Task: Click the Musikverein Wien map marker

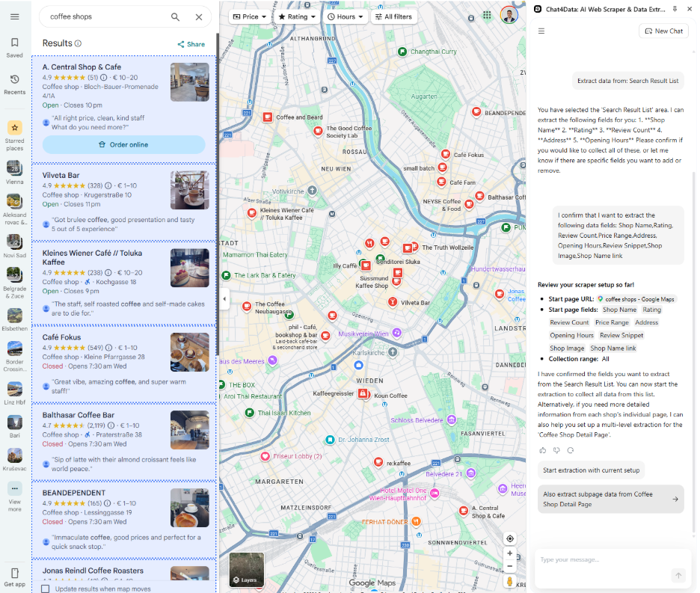Action: (397, 333)
